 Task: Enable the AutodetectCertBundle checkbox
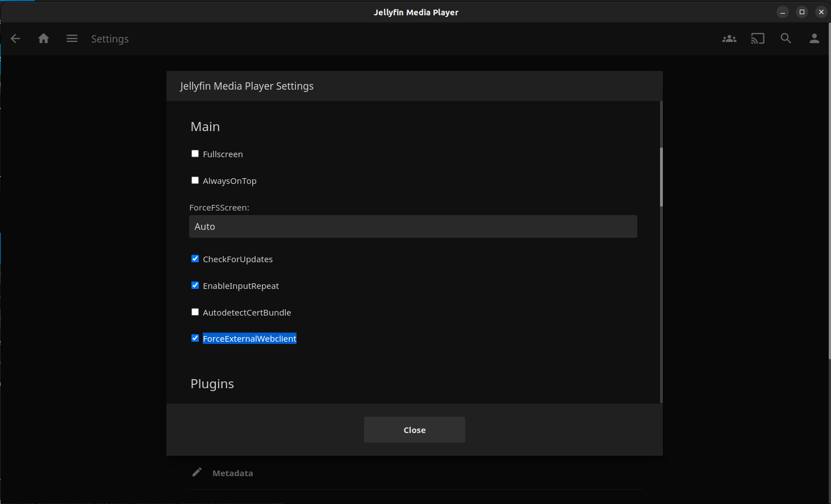(195, 312)
